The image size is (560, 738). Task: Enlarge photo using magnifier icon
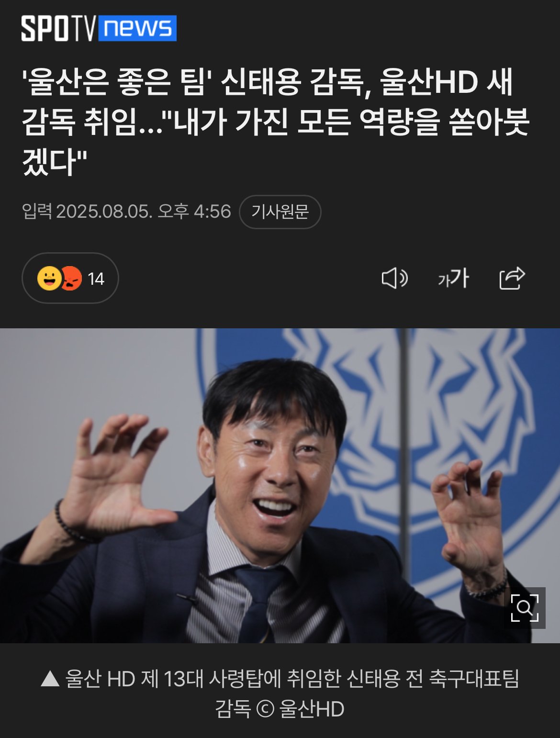pos(525,608)
